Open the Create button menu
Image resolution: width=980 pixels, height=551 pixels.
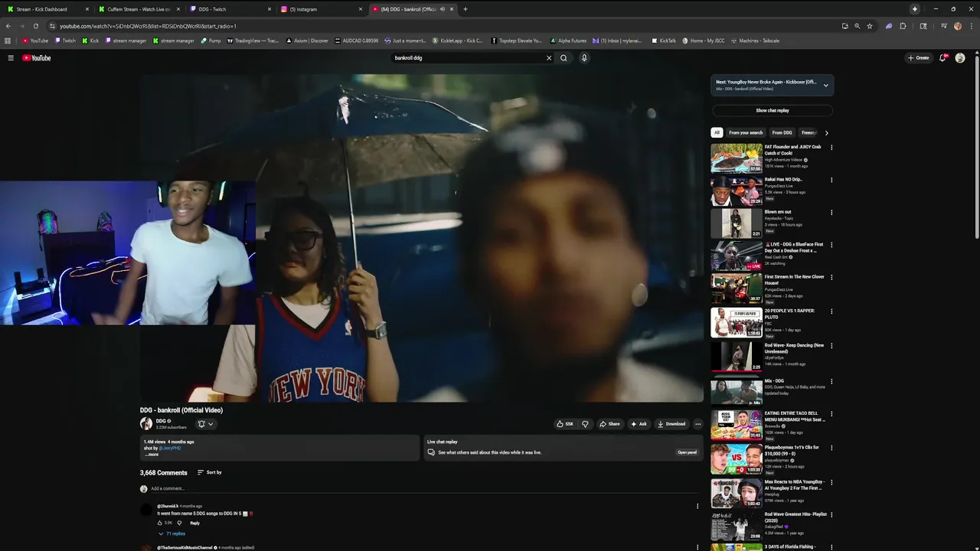[x=918, y=58]
